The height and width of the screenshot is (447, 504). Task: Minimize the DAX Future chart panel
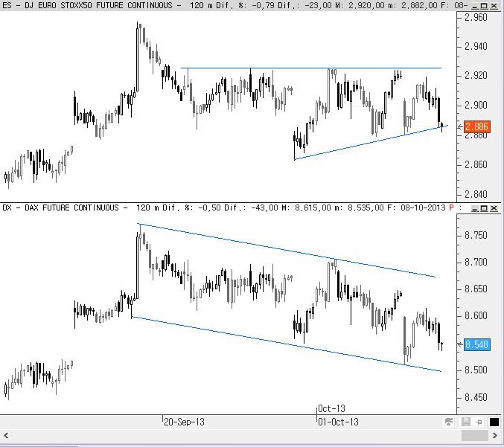click(474, 208)
